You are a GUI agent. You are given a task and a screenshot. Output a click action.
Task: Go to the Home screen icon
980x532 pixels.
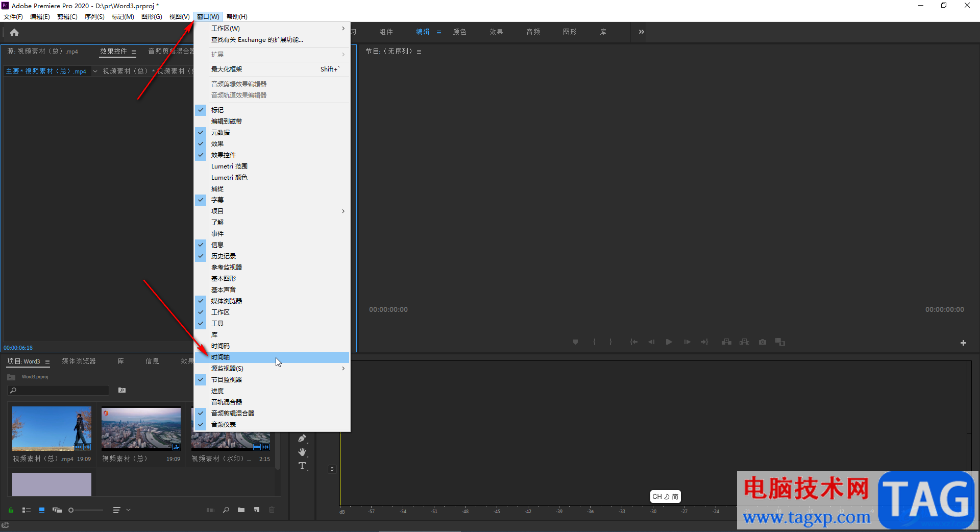pyautogui.click(x=14, y=33)
